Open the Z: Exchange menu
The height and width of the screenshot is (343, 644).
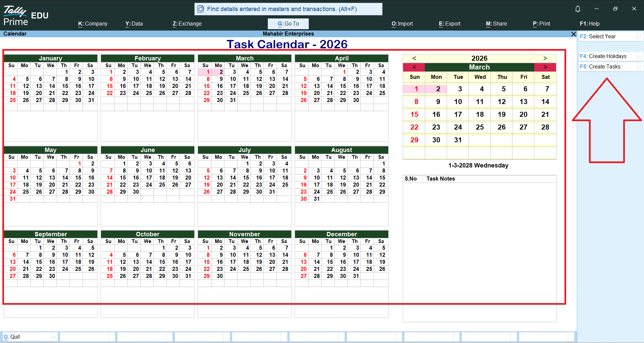pyautogui.click(x=187, y=24)
